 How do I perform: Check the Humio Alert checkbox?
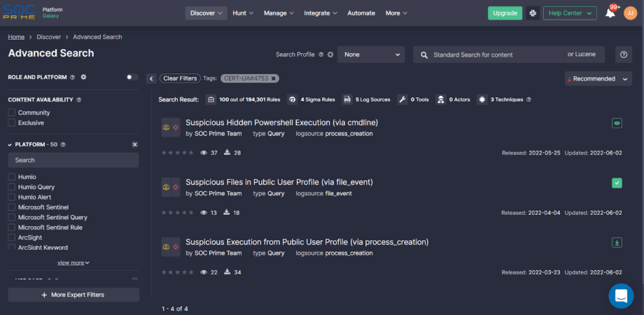(11, 197)
